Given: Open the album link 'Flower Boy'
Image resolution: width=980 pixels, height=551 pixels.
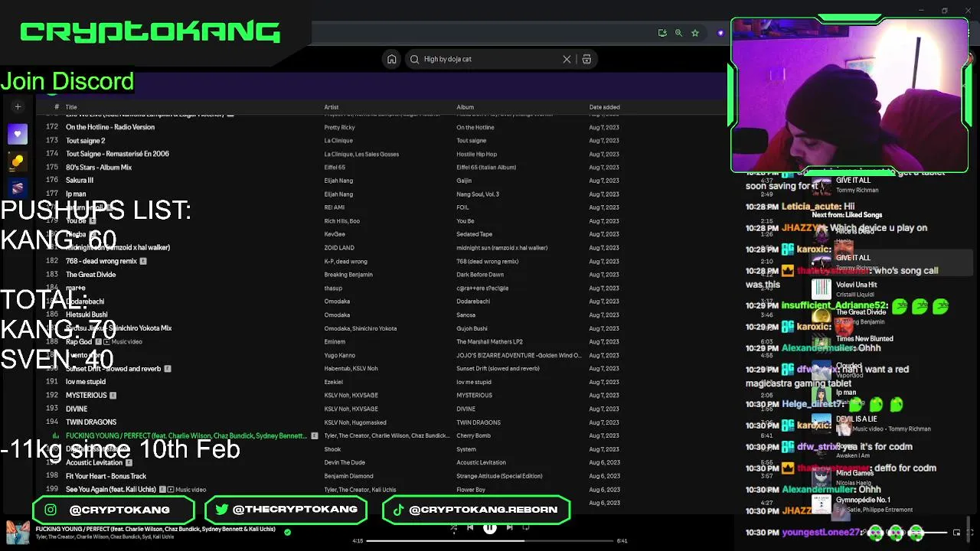Looking at the screenshot, I should (471, 490).
